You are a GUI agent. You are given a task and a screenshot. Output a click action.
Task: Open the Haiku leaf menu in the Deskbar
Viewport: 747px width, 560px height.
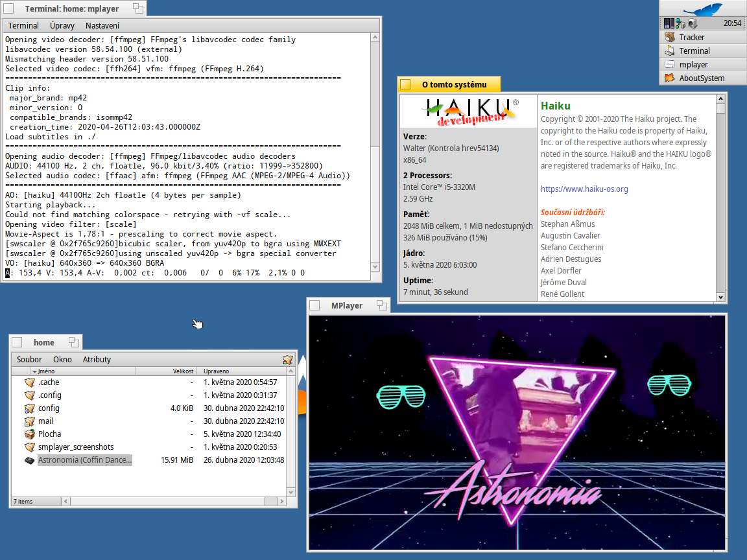(x=703, y=8)
